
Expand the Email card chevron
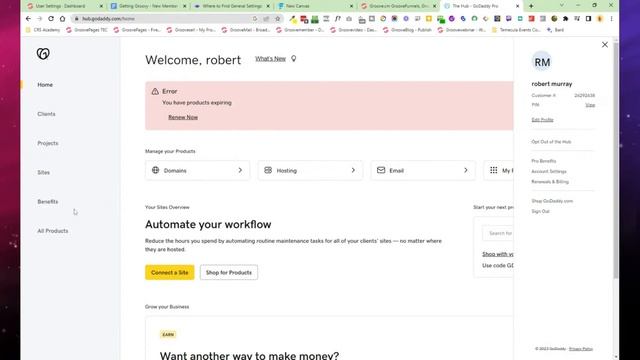coord(466,170)
